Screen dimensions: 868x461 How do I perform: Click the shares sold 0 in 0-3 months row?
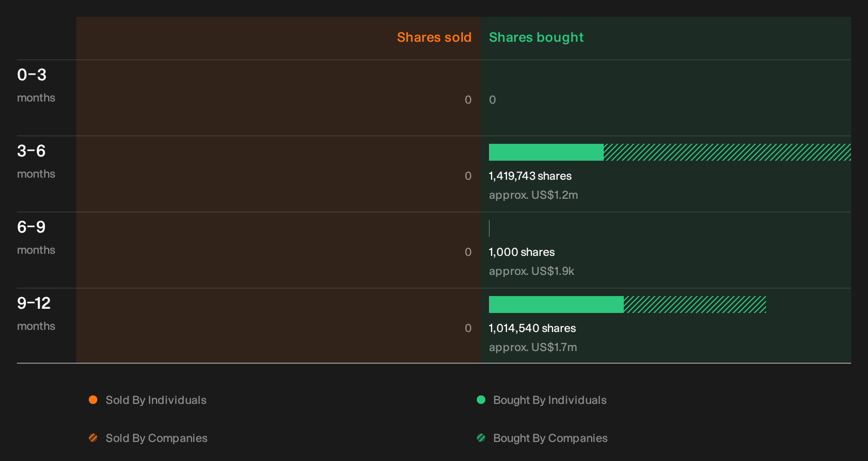tap(468, 100)
